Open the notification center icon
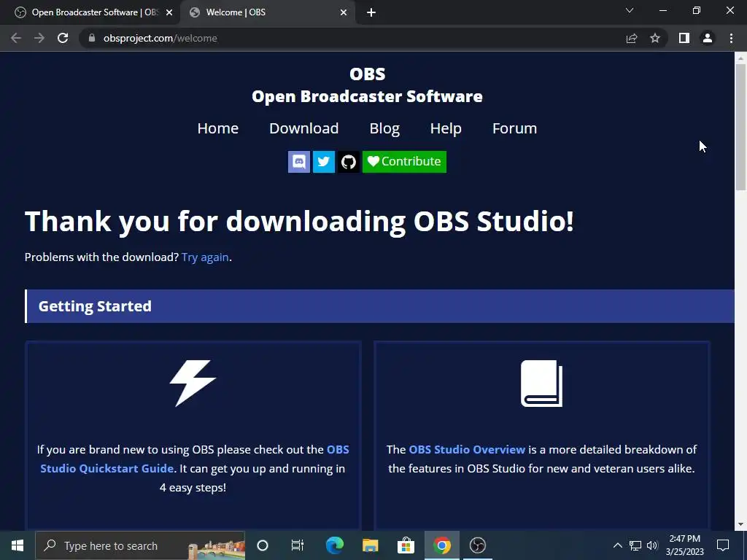The height and width of the screenshot is (560, 747). point(723,545)
